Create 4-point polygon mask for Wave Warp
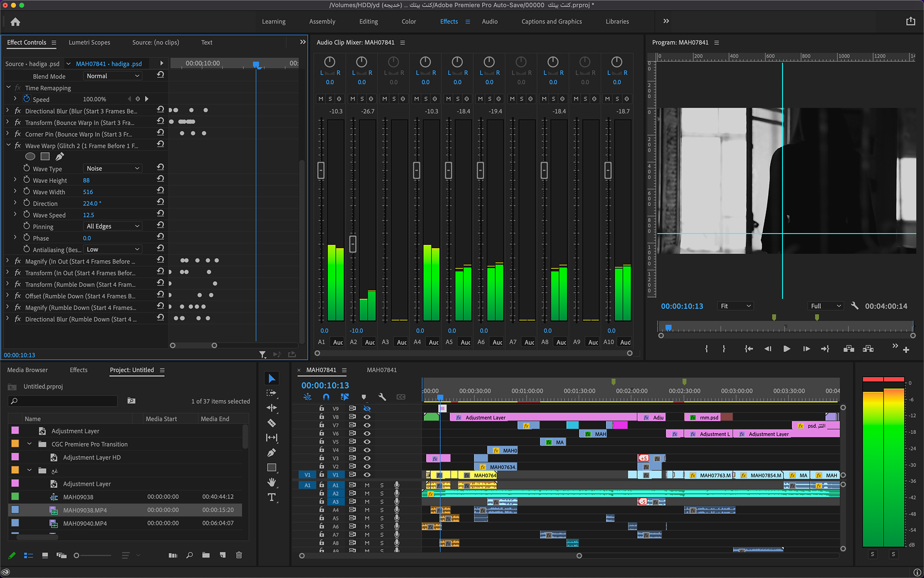Image resolution: width=924 pixels, height=578 pixels. click(45, 157)
